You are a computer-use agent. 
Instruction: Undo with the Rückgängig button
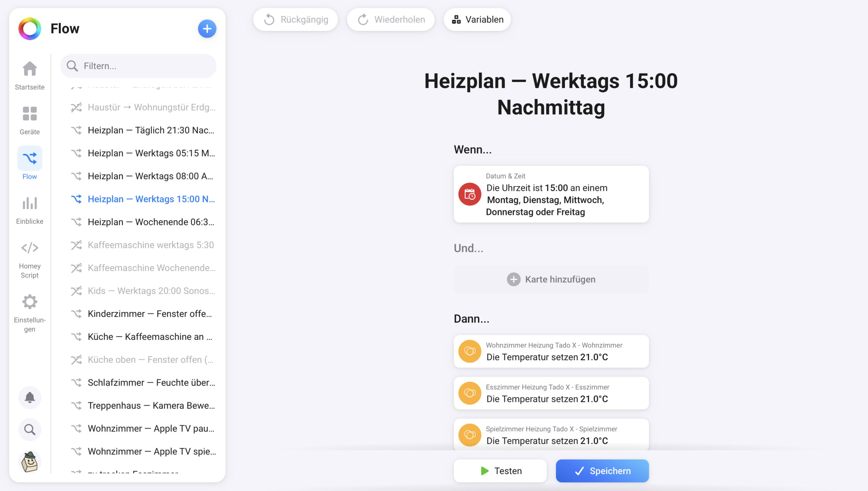[x=295, y=20]
